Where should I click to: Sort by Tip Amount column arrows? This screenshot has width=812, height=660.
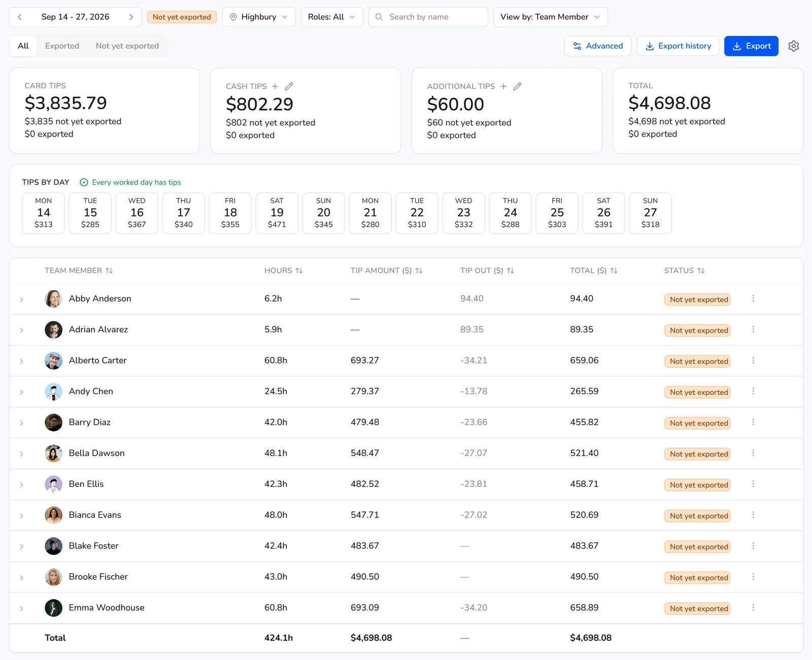pyautogui.click(x=419, y=271)
